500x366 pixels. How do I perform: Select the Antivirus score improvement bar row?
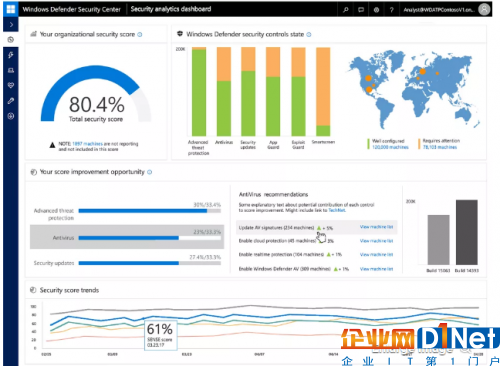[x=127, y=237]
